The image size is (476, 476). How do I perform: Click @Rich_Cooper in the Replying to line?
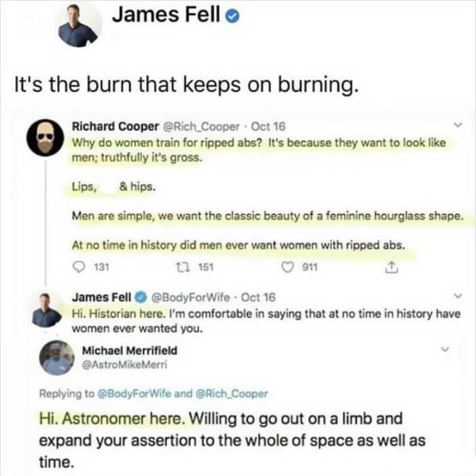coord(232,393)
